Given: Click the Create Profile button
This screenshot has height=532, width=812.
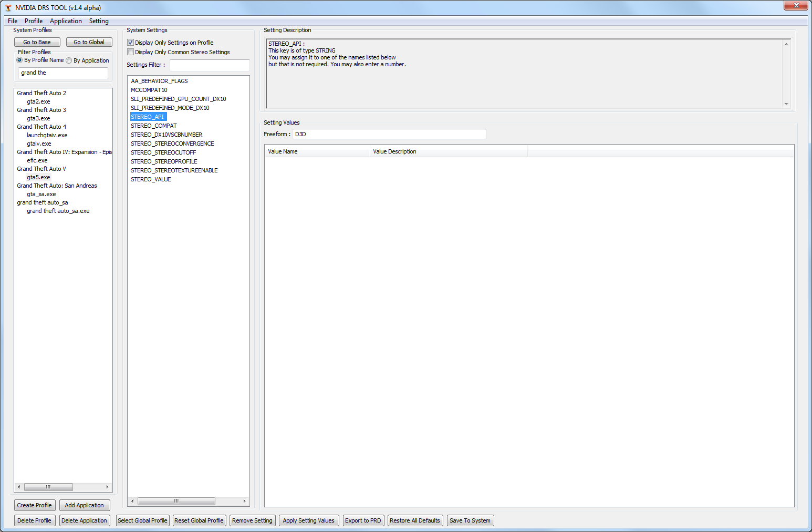Looking at the screenshot, I should (35, 505).
